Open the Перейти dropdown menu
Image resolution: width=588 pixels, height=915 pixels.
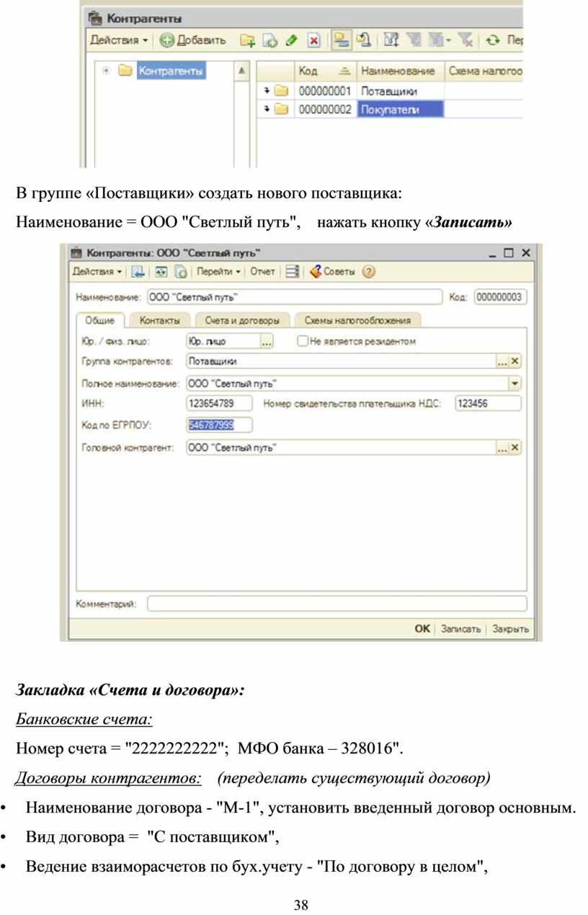click(x=219, y=272)
